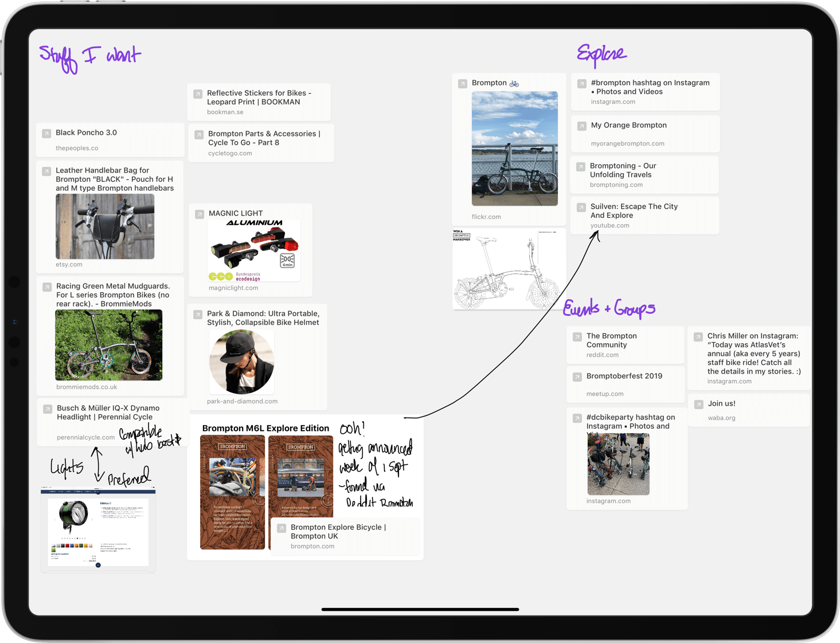Click the link icon beside Park & Diamond helmet
840x643 pixels.
point(198,315)
